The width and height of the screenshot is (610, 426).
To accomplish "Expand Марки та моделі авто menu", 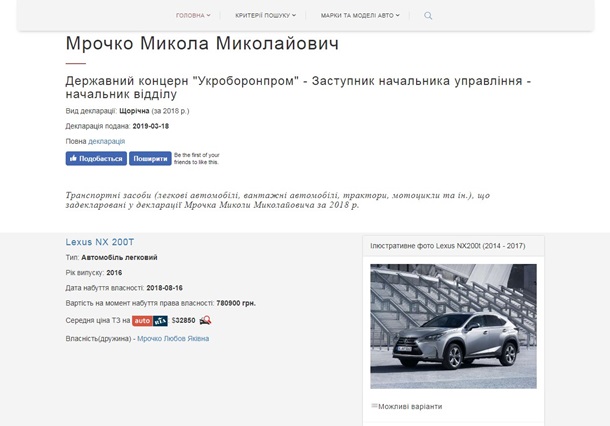I will click(361, 16).
